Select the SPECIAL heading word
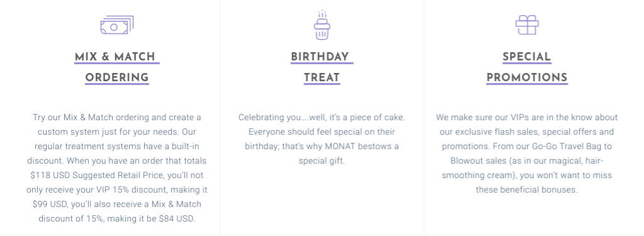This screenshot has height=236, width=644. [x=527, y=57]
